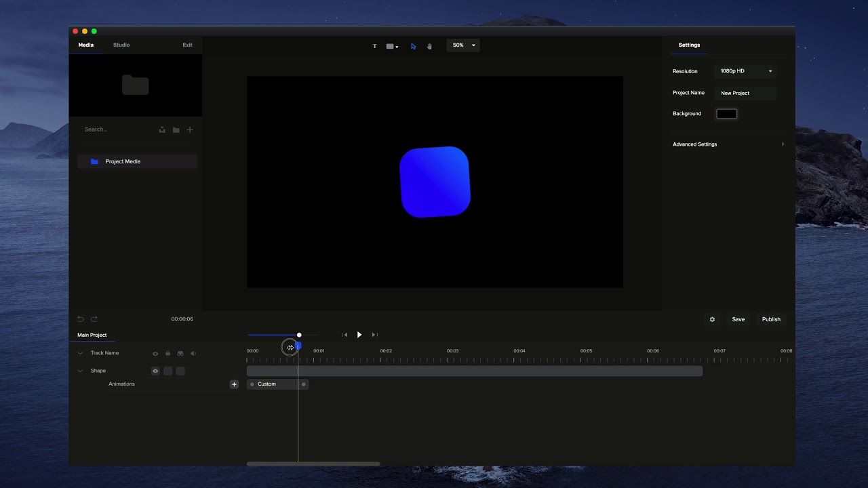The height and width of the screenshot is (488, 868).
Task: Click the Save button
Action: point(738,319)
